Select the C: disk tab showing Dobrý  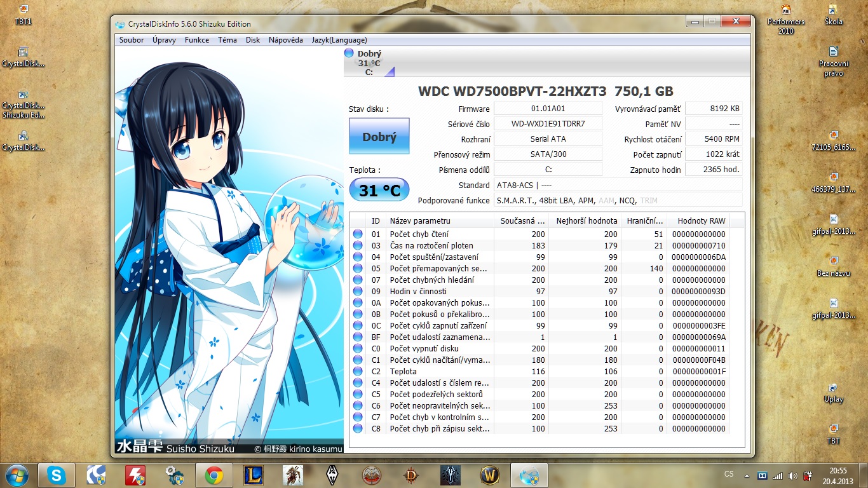[369, 62]
